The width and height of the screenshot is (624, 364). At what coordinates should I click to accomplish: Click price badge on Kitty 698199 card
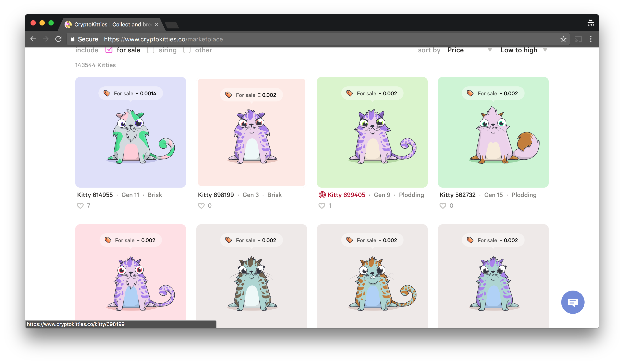(251, 95)
